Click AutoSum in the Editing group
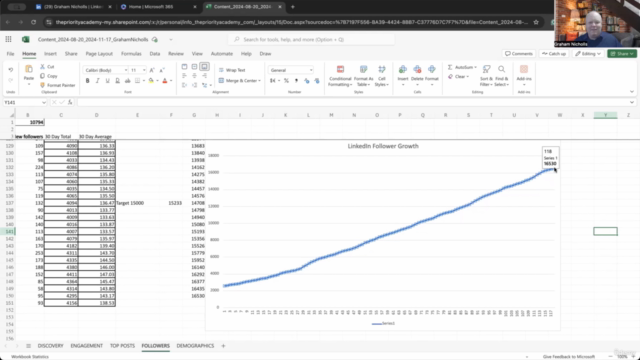This screenshot has height=360, width=640. click(462, 67)
